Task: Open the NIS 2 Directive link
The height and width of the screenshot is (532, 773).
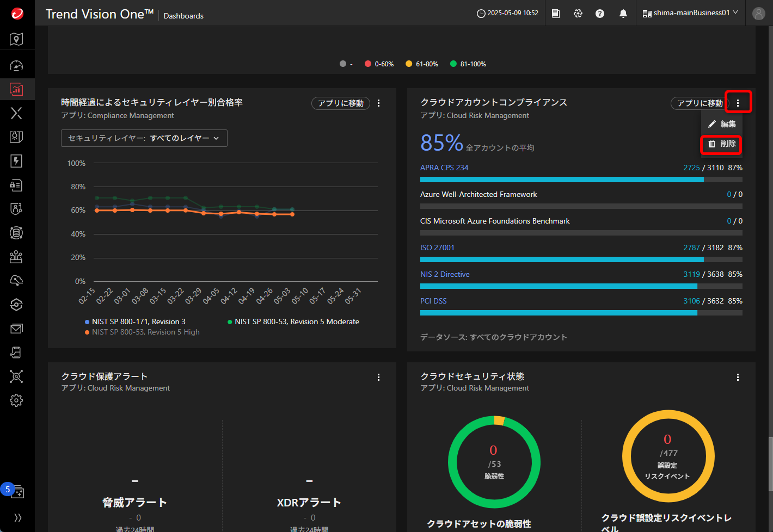Action: tap(445, 275)
